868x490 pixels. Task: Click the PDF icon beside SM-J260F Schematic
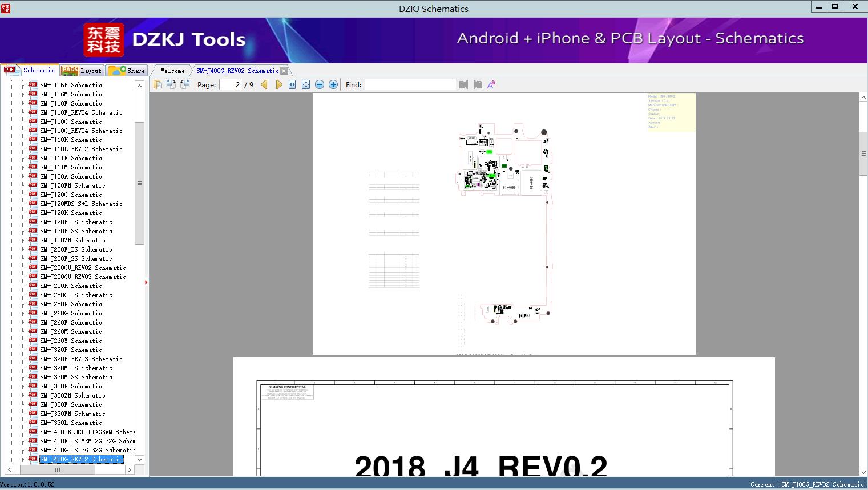(x=33, y=322)
